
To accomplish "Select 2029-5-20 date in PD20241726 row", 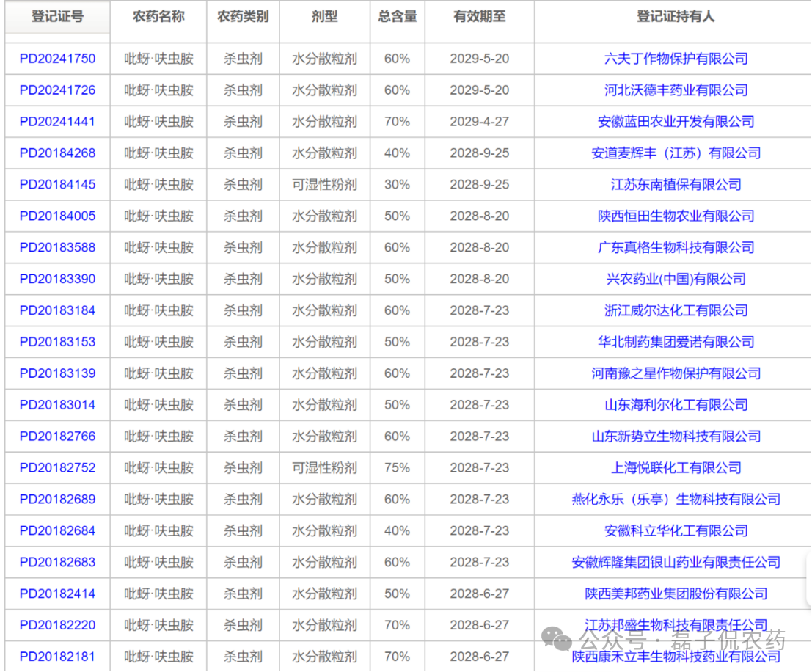I will (x=480, y=90).
